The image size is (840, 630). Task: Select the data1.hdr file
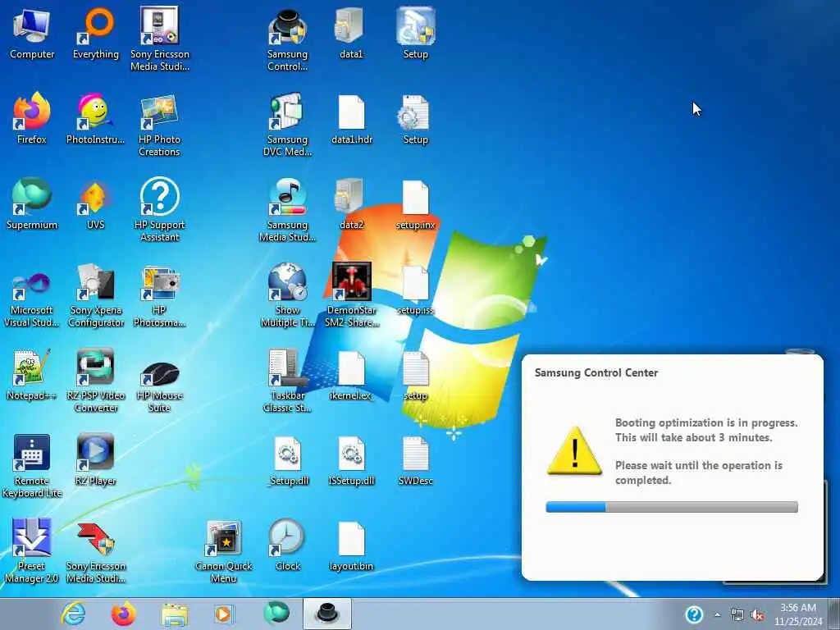[x=351, y=119]
